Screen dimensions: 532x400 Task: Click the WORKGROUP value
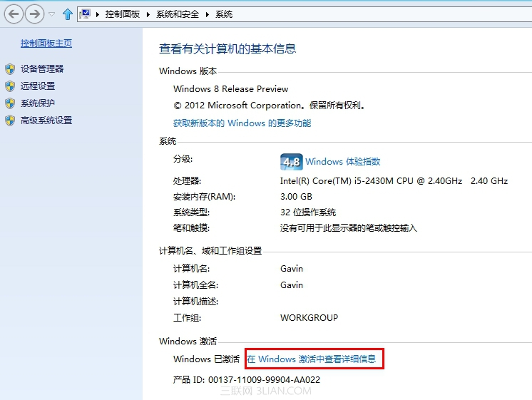(309, 317)
